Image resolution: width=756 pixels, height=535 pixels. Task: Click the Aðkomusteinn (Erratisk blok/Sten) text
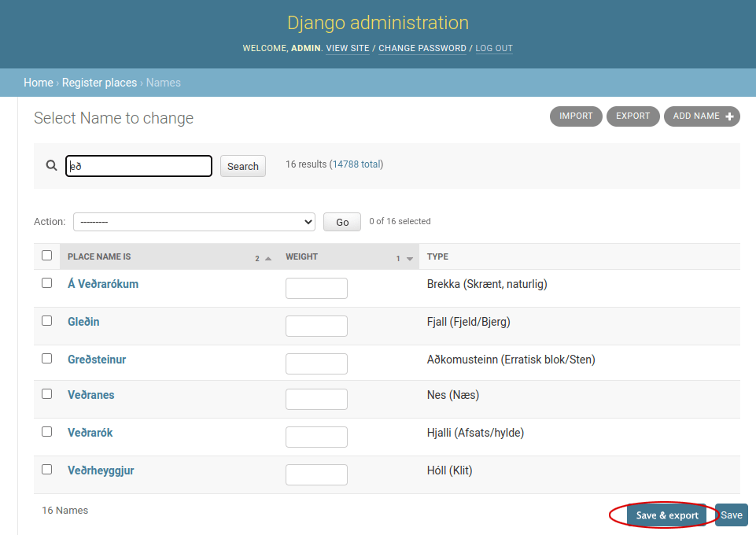511,360
